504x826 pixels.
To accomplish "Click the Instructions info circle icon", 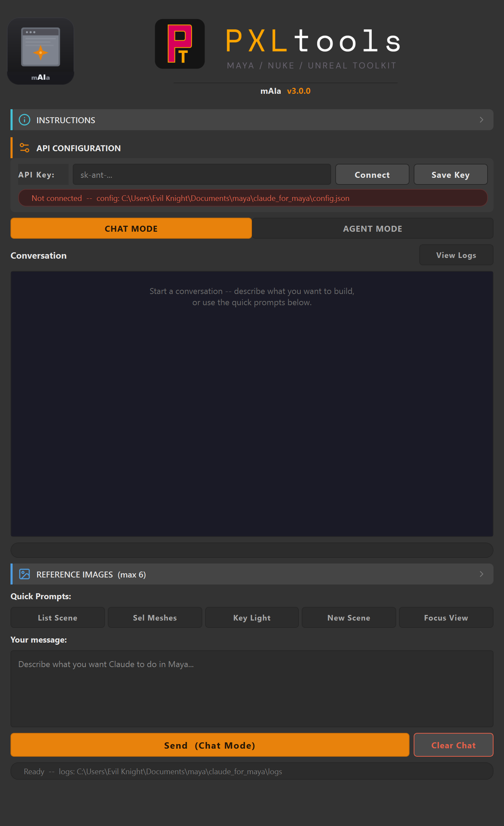I will click(x=24, y=120).
